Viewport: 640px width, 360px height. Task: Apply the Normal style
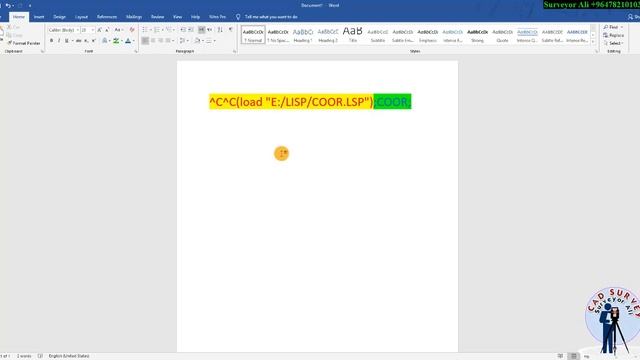click(x=253, y=35)
